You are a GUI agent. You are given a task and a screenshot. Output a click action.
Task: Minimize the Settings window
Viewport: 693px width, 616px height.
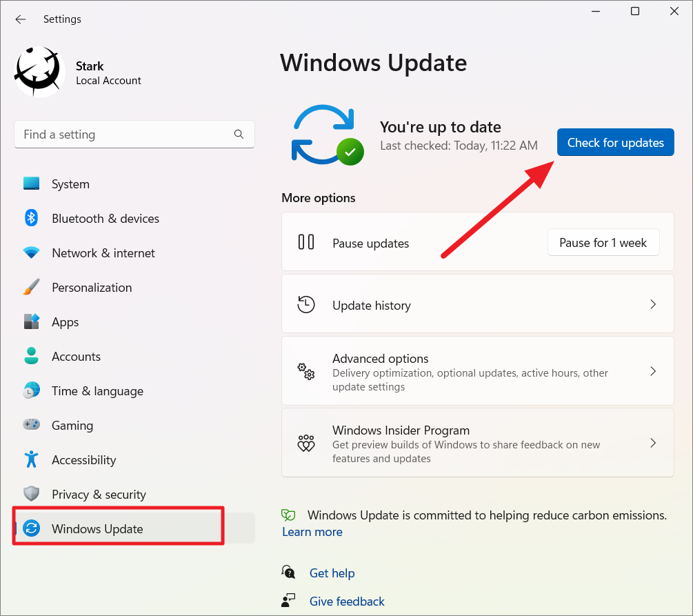coord(596,11)
